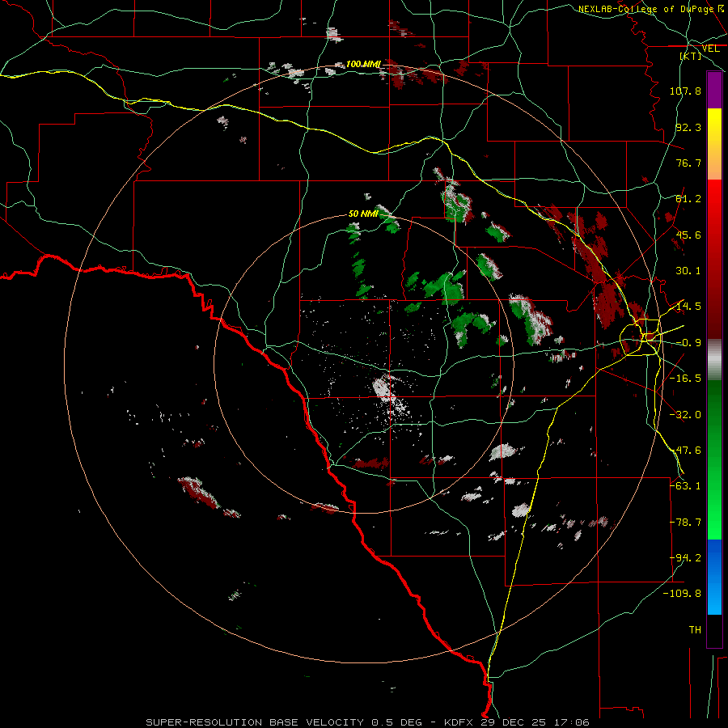The image size is (728, 728).
Task: Click the -16.5 velocity scale value
Action: click(685, 379)
